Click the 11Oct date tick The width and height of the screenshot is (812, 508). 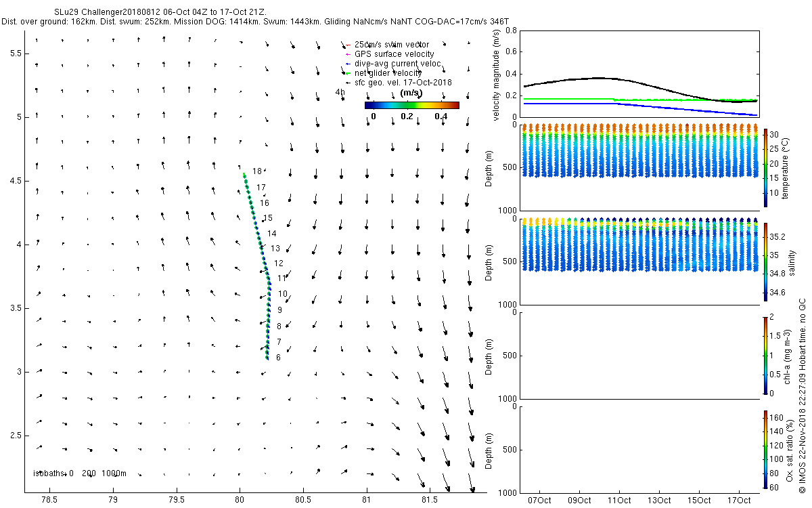click(x=621, y=501)
